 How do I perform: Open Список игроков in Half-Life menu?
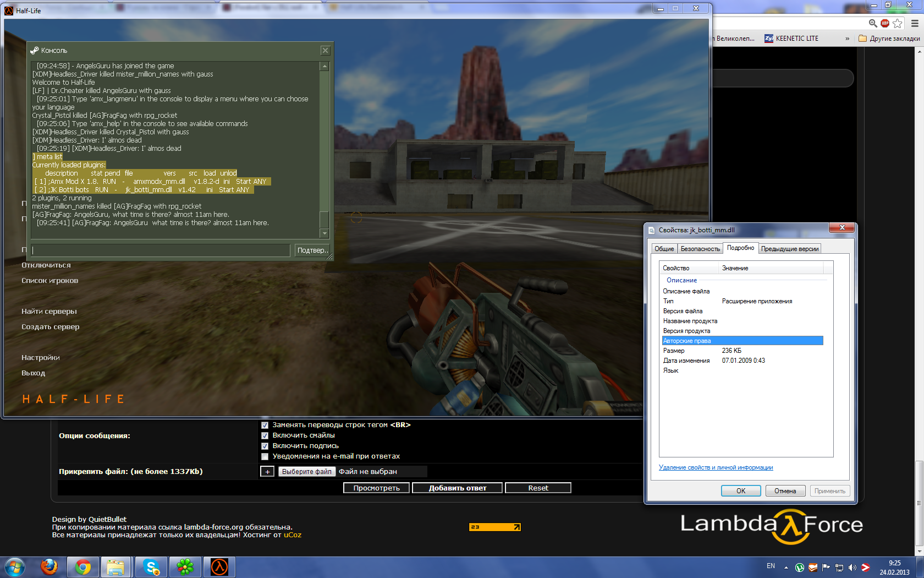[50, 281]
